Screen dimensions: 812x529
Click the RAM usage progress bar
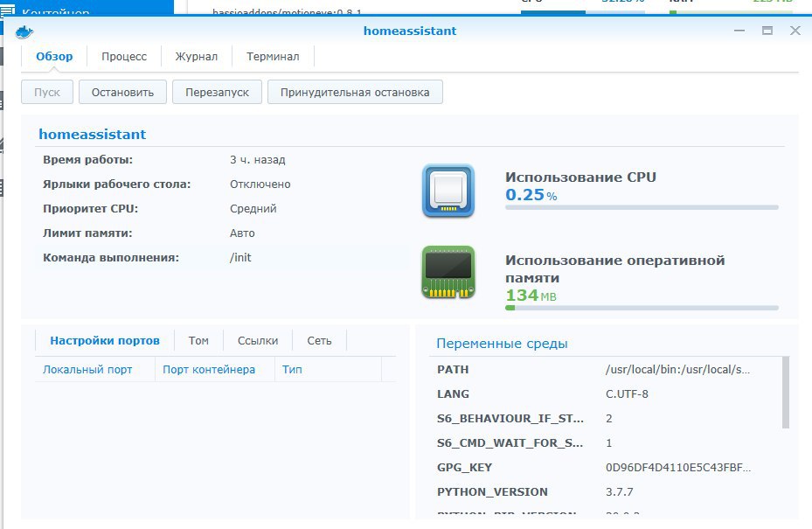point(642,308)
